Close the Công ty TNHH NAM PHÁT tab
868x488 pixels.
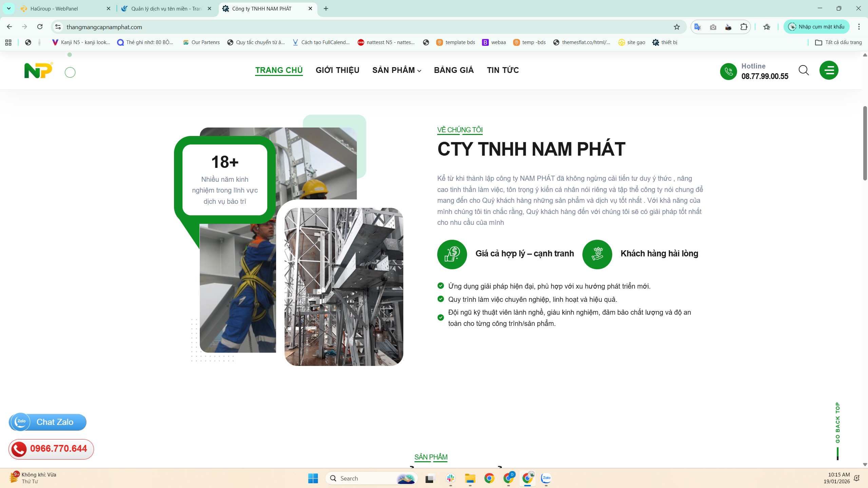point(310,8)
